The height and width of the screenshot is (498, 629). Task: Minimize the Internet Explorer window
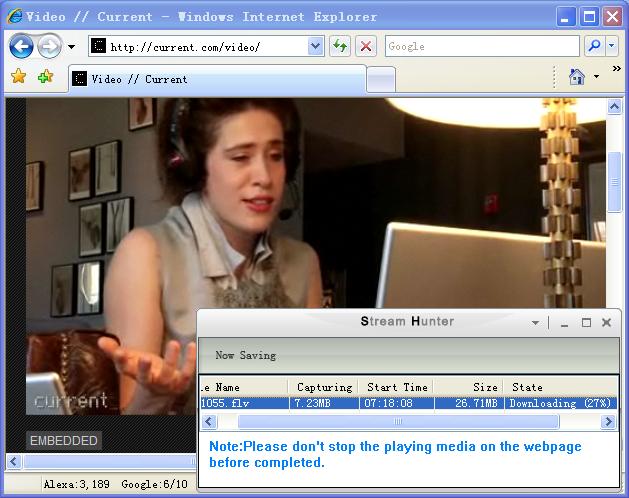coord(565,18)
